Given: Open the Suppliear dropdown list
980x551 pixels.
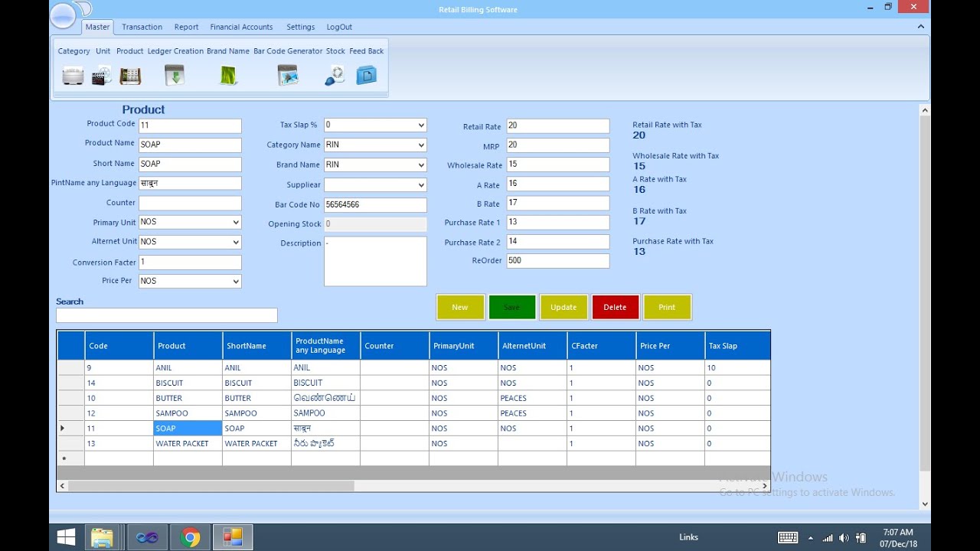Looking at the screenshot, I should point(420,185).
